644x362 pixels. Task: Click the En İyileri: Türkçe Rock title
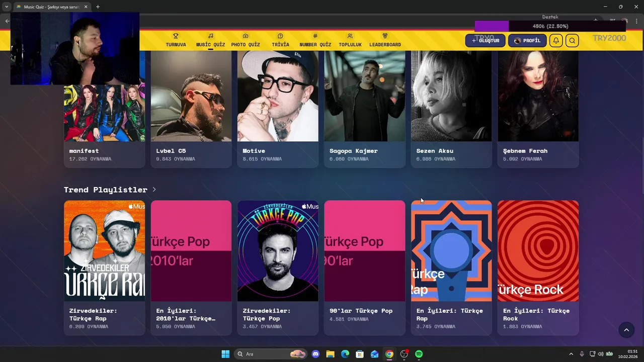[x=536, y=314]
